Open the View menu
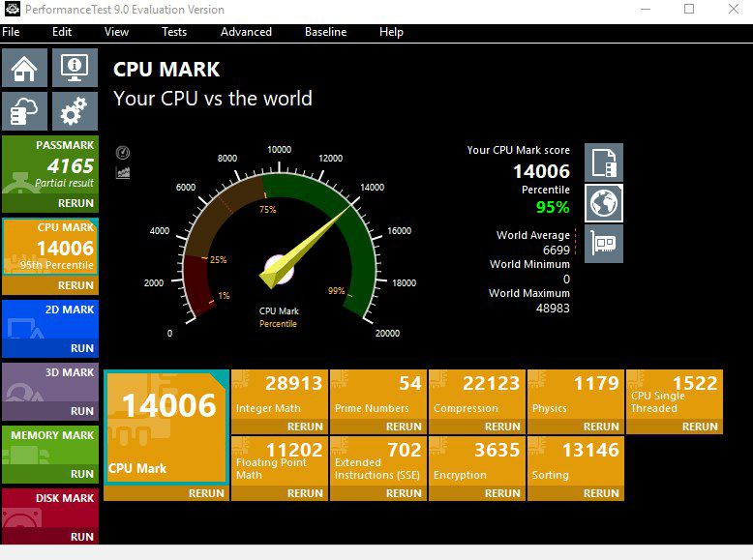Image resolution: width=753 pixels, height=560 pixels. tap(117, 32)
